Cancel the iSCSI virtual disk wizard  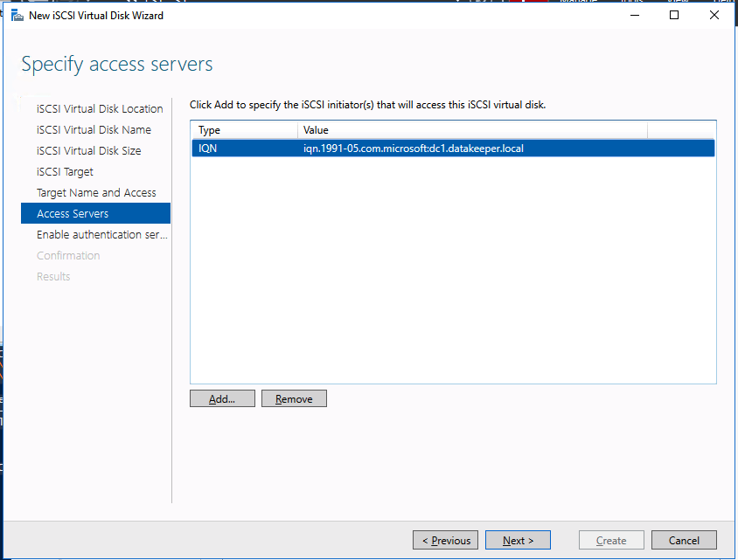pyautogui.click(x=684, y=541)
